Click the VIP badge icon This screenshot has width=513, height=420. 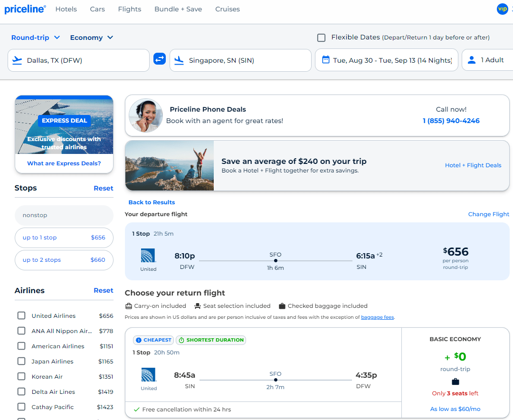click(502, 9)
